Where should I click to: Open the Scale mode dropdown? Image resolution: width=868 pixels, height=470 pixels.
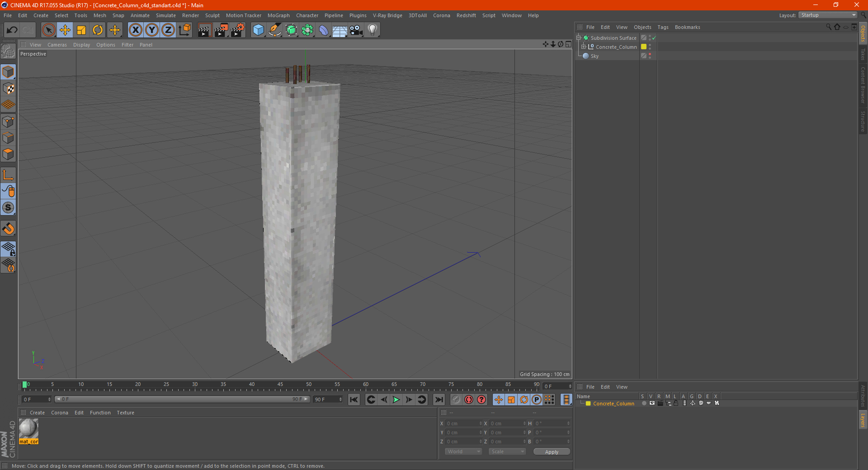click(507, 451)
